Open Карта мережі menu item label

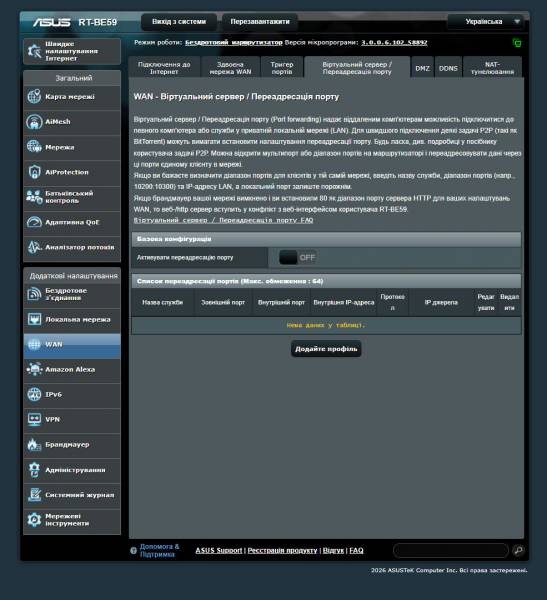click(70, 96)
